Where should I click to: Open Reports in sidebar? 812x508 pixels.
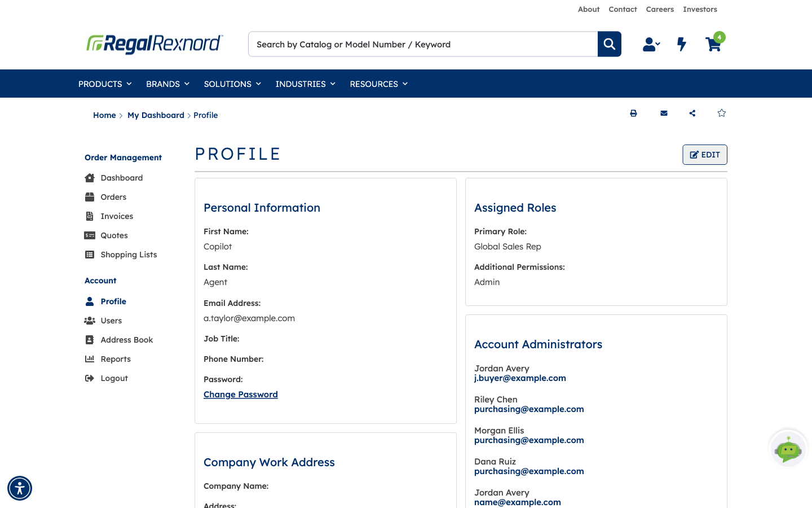(x=116, y=359)
